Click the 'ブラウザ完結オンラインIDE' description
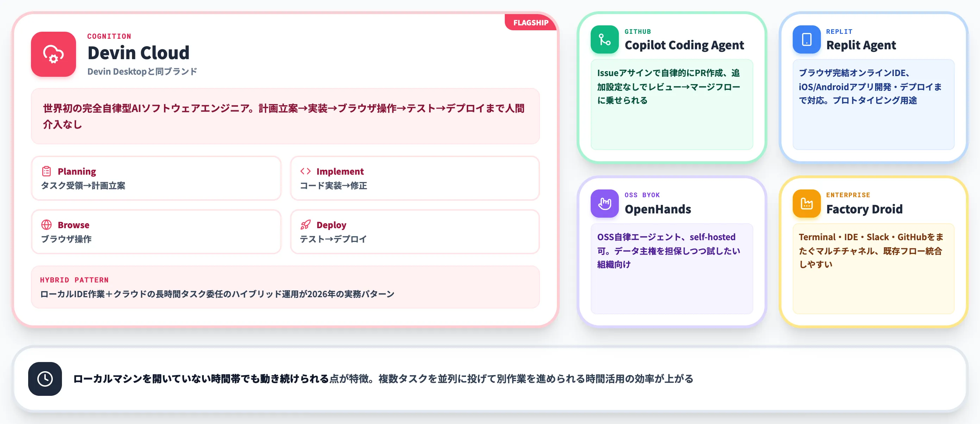980x424 pixels. [x=871, y=87]
